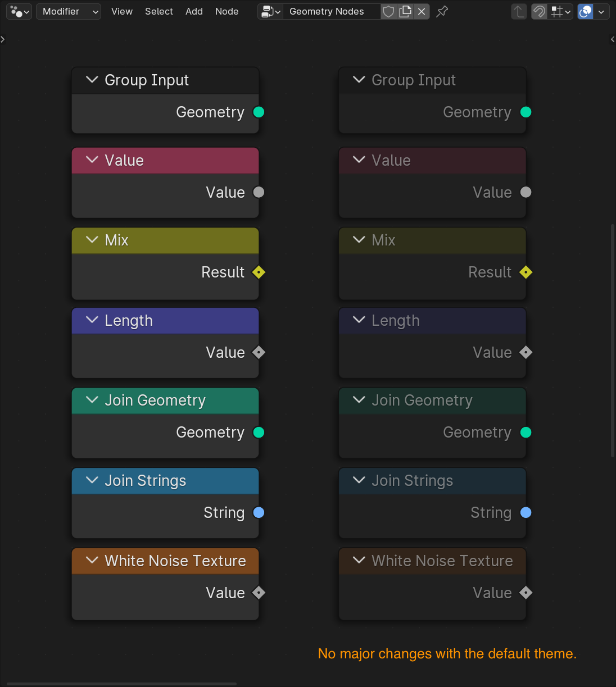Click the left Join Strings String output socket
Viewport: 616px width, 687px height.
click(x=259, y=512)
